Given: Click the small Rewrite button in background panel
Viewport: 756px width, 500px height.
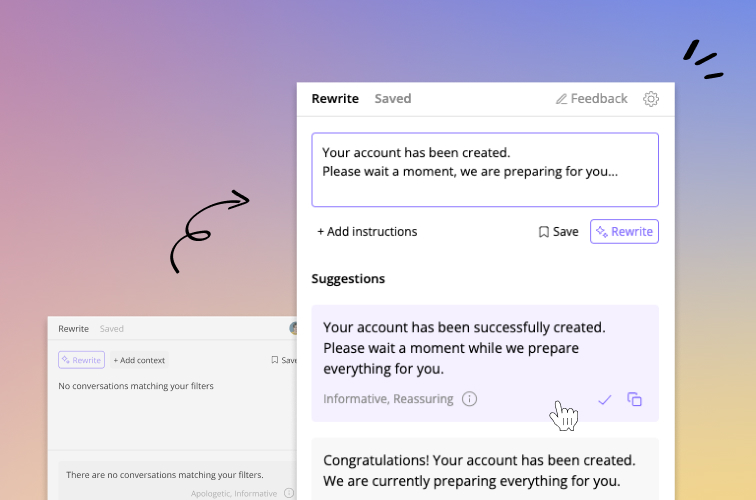Looking at the screenshot, I should (x=81, y=360).
